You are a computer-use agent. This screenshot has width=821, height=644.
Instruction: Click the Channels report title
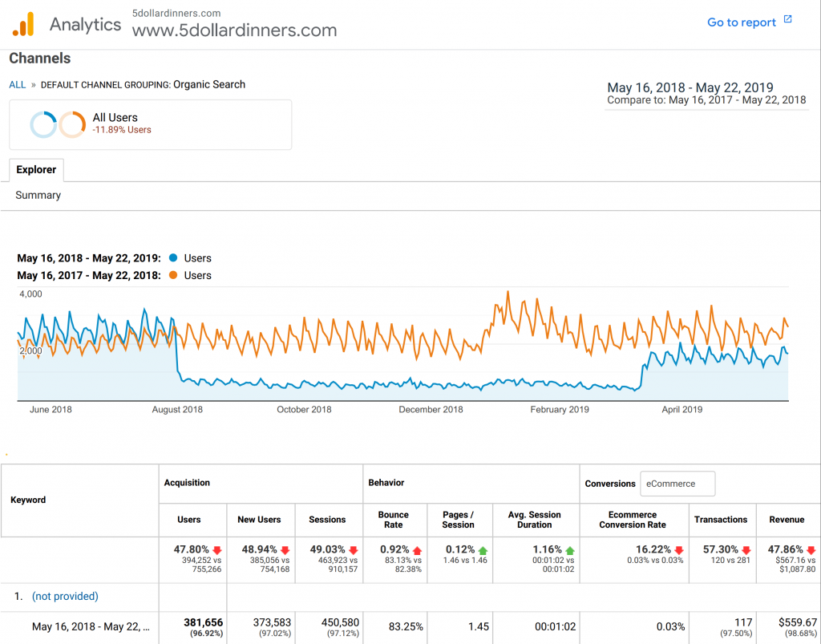(40, 58)
